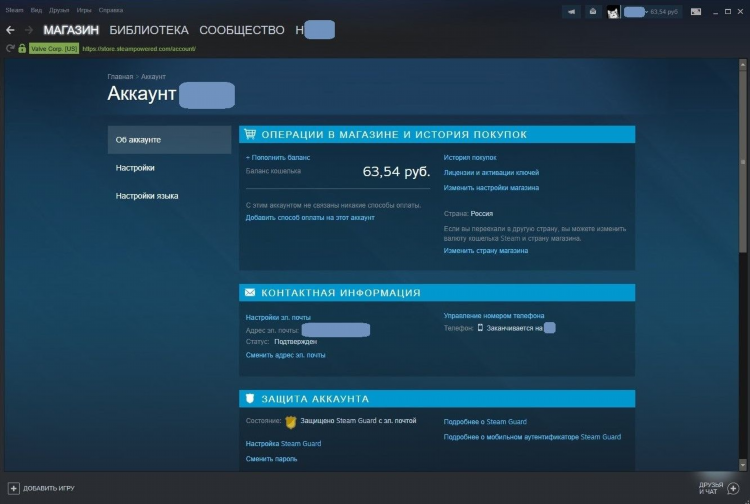Go forward with the forward arrow
This screenshot has height=504, width=750.
point(29,30)
